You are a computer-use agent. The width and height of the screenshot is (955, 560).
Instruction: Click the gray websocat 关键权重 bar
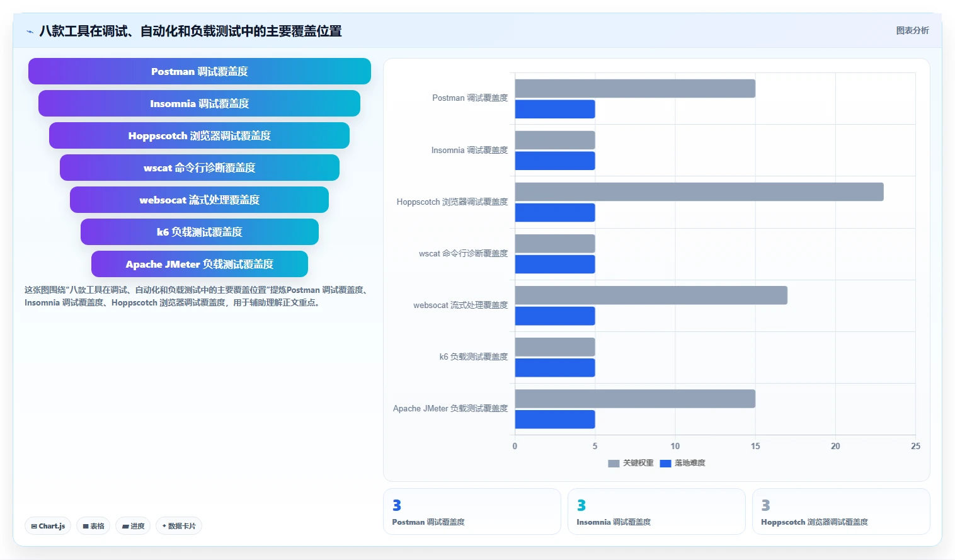(x=651, y=295)
